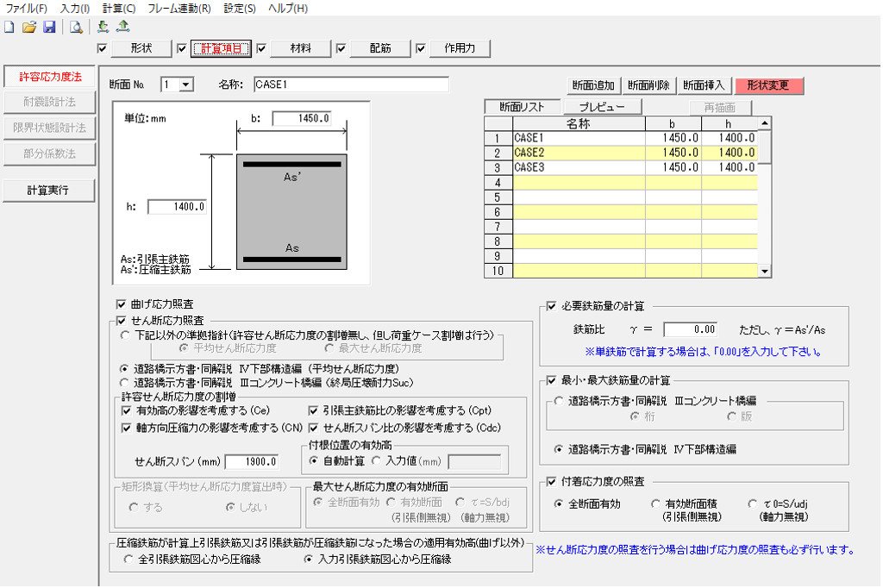Open the ファイル(F) menu

[x=26, y=9]
